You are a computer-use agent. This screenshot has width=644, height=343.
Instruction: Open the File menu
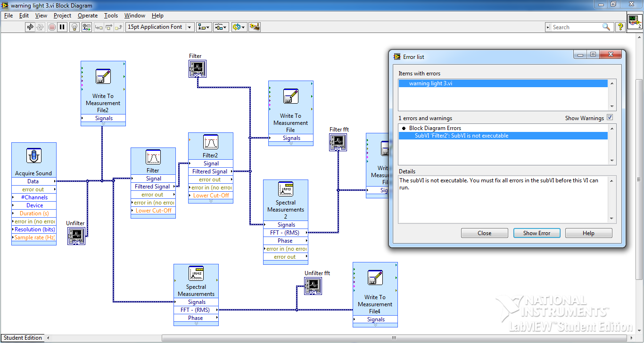[x=8, y=16]
